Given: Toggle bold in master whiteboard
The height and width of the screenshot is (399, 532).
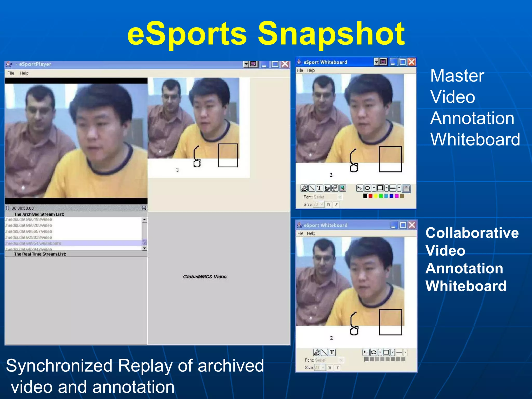Looking at the screenshot, I should tap(328, 205).
